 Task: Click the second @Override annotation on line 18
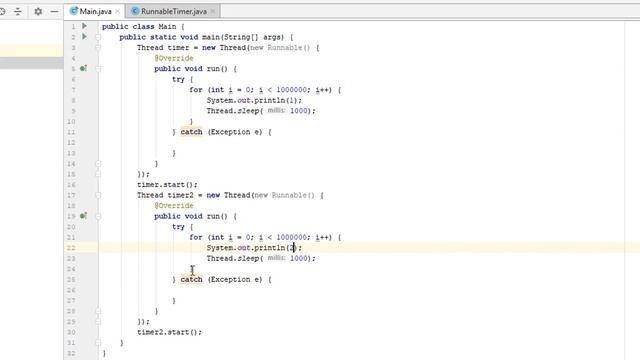174,206
